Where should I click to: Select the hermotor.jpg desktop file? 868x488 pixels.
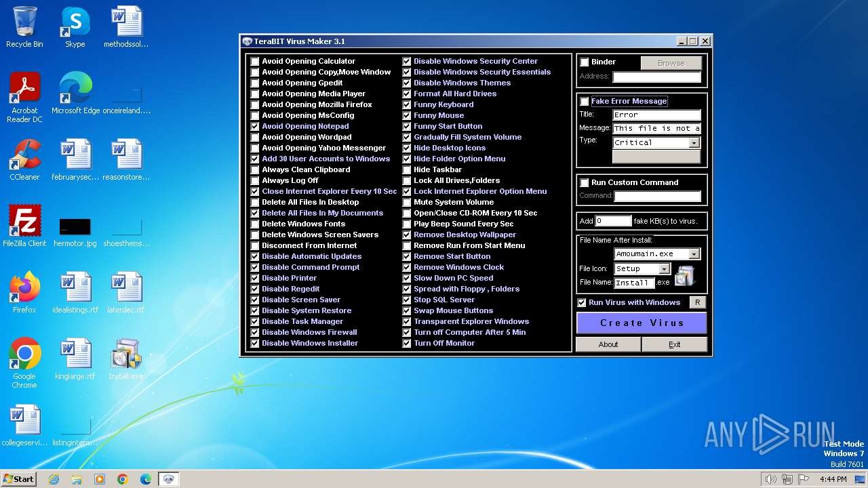pyautogui.click(x=75, y=230)
